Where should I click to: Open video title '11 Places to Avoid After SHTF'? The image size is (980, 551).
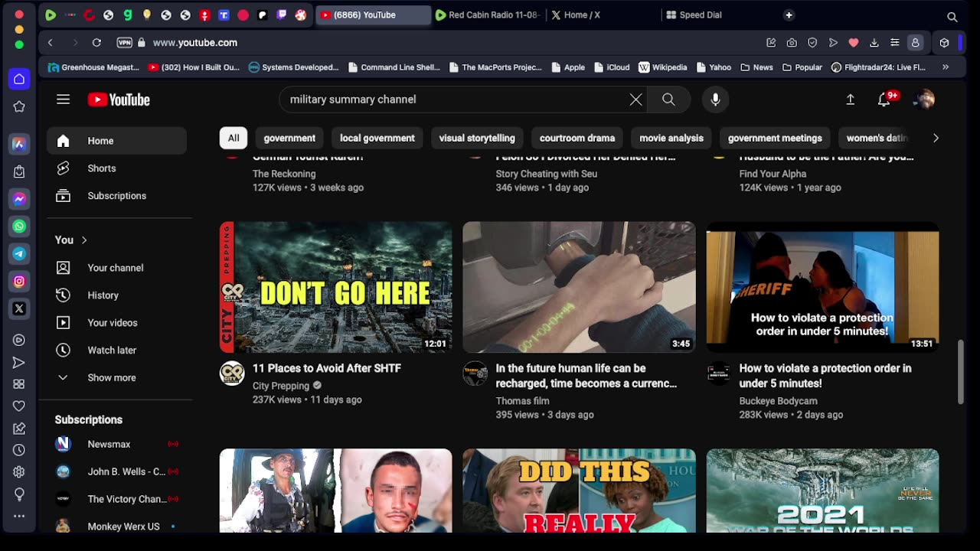click(327, 368)
